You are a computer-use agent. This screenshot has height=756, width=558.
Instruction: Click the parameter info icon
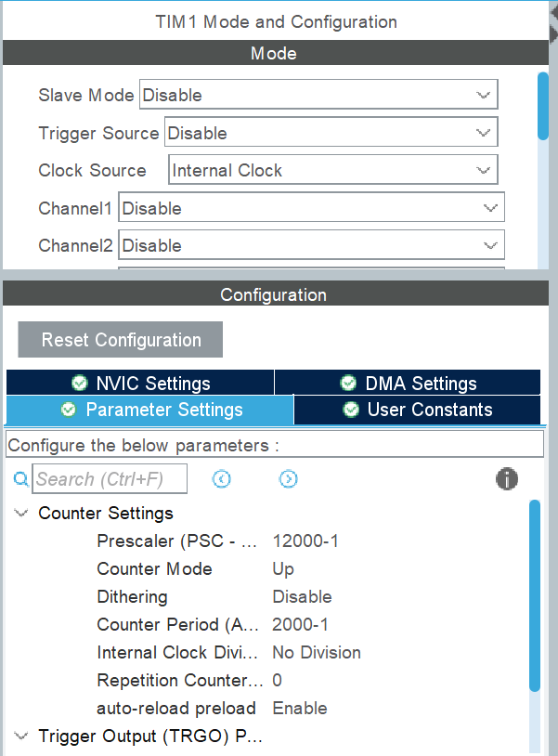[507, 479]
